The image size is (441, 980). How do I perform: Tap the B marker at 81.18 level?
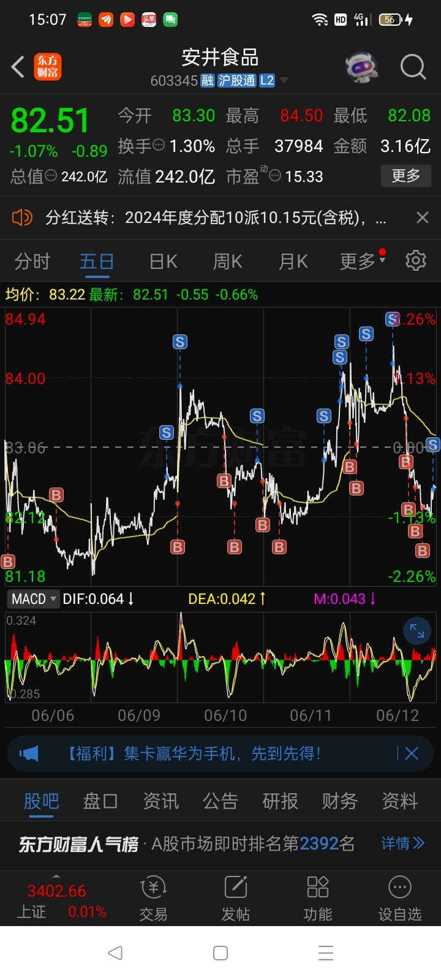click(x=8, y=562)
